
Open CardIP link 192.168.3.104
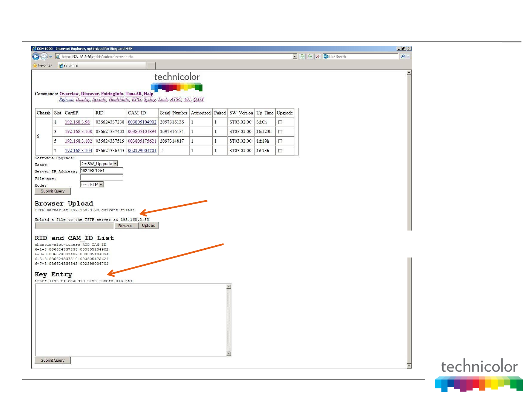78,151
